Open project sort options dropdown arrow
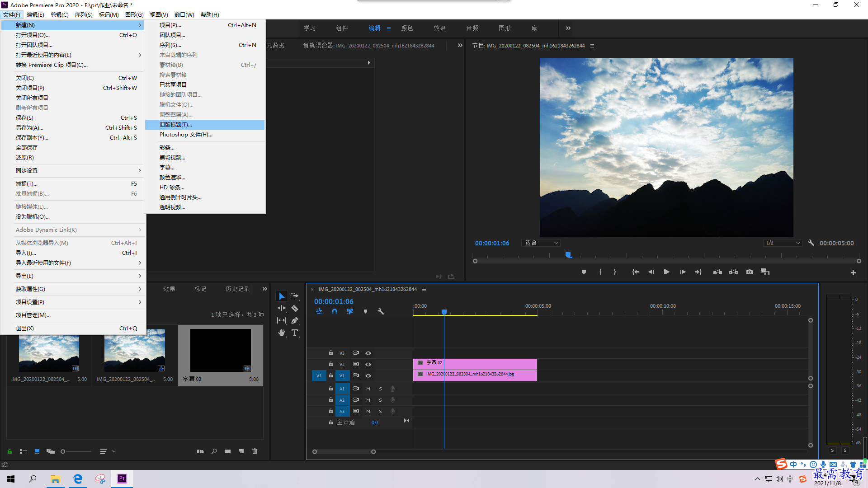This screenshot has width=868, height=488. coord(114,451)
